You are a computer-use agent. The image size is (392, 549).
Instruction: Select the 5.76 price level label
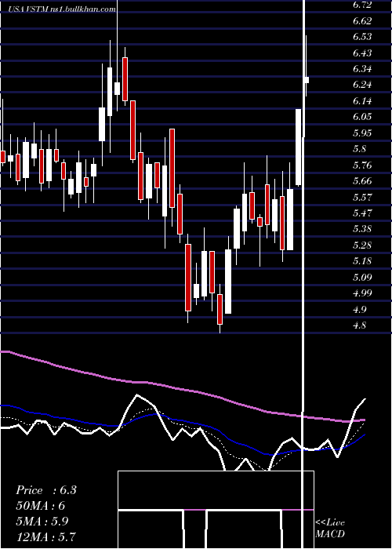(x=362, y=165)
